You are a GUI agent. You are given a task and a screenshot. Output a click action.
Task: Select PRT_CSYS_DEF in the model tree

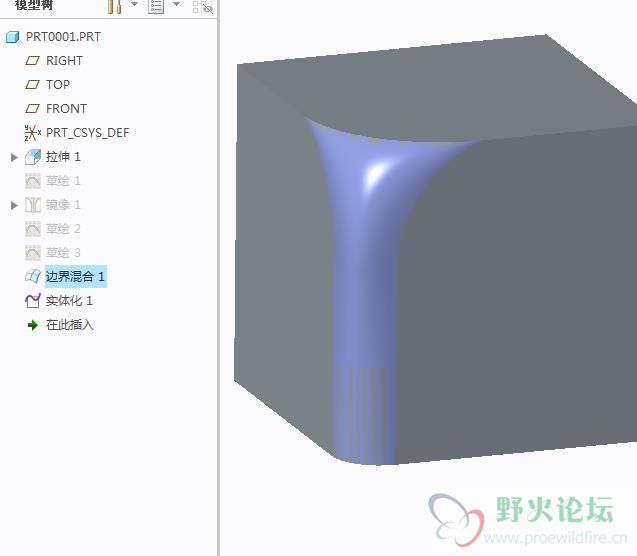click(88, 133)
